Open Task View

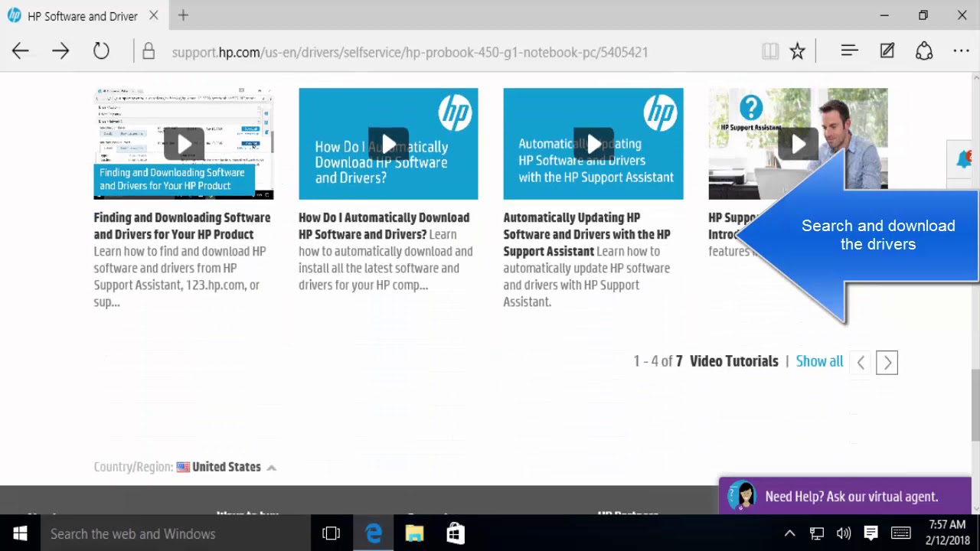coord(331,533)
